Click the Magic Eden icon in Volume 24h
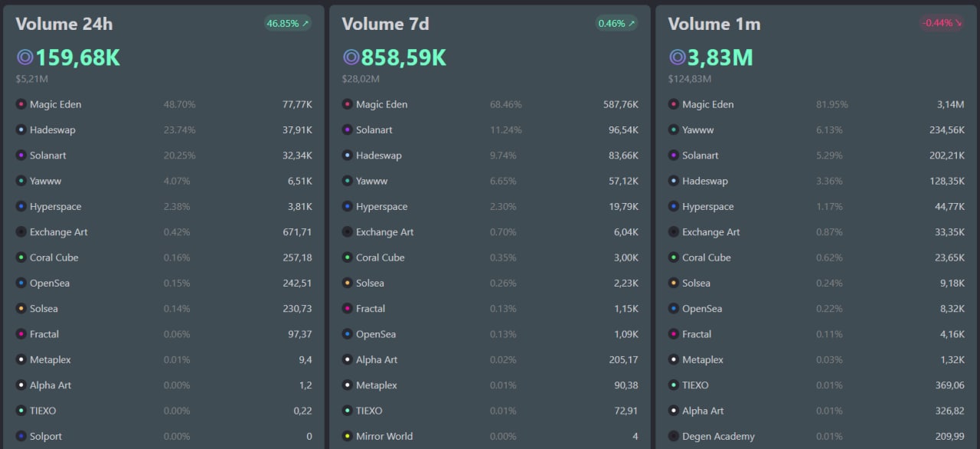 click(21, 104)
